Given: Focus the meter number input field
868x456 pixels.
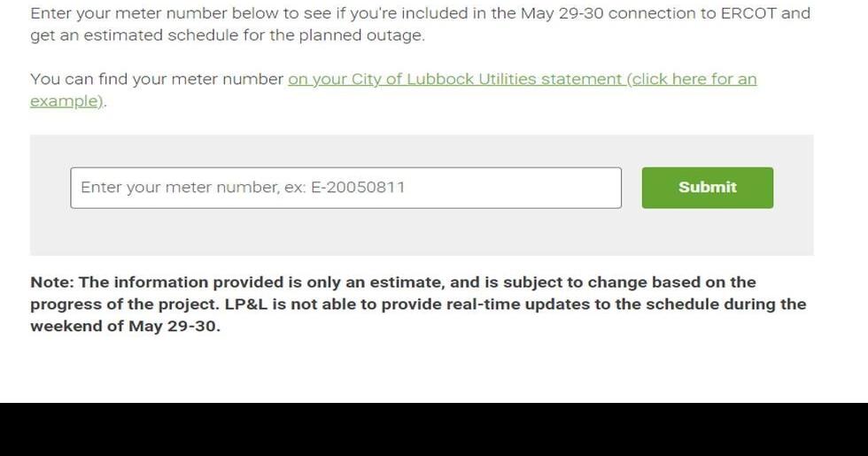Looking at the screenshot, I should coord(345,188).
